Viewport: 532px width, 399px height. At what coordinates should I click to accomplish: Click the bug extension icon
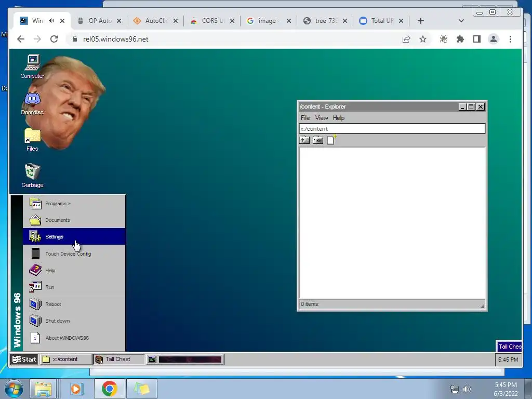pos(443,39)
